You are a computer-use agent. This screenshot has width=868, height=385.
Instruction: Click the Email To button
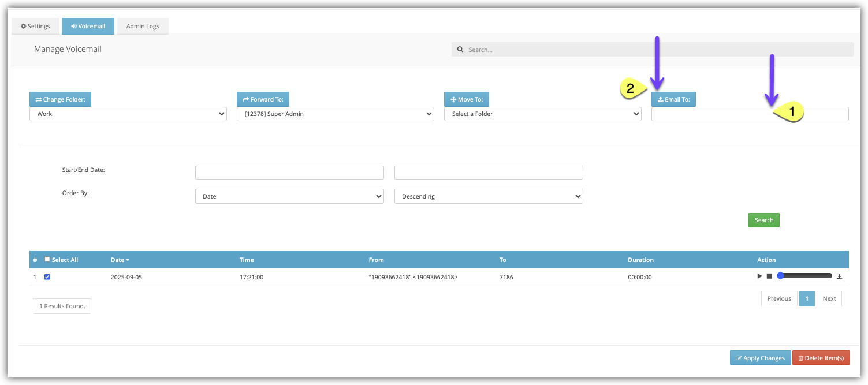point(673,99)
